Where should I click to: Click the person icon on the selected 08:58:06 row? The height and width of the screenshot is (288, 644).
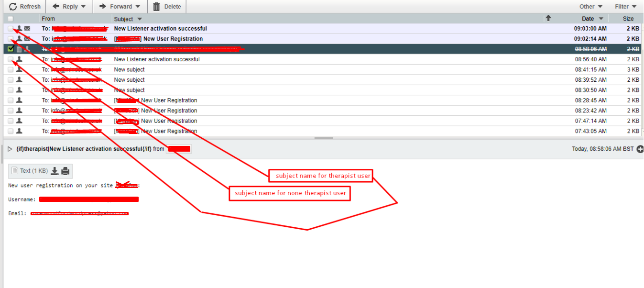point(27,49)
